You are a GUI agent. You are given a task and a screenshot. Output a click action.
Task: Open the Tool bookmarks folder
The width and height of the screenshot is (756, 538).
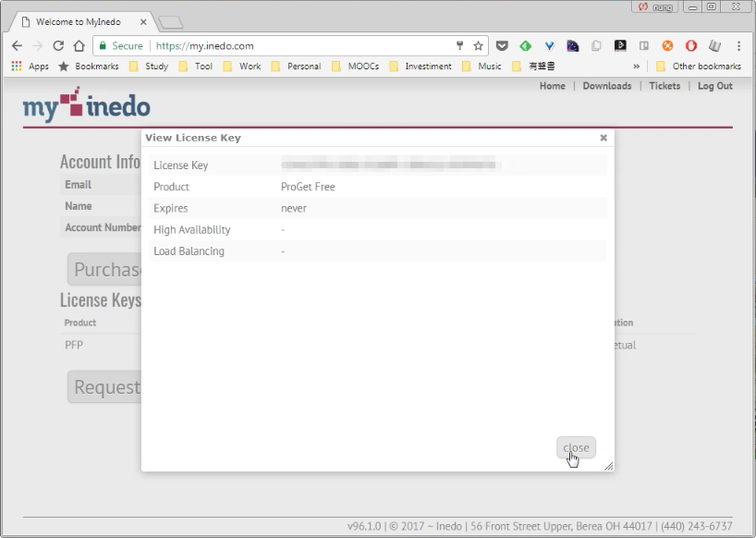point(196,66)
